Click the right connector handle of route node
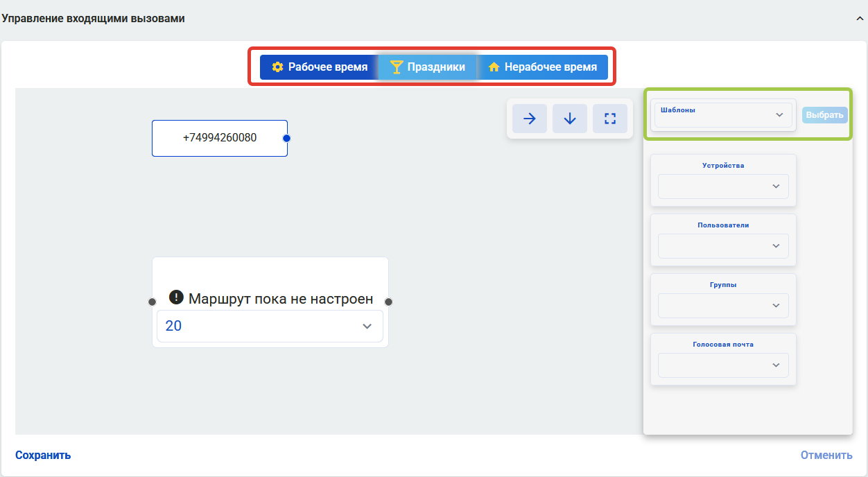Screen dimensions: 868x477 (389, 302)
